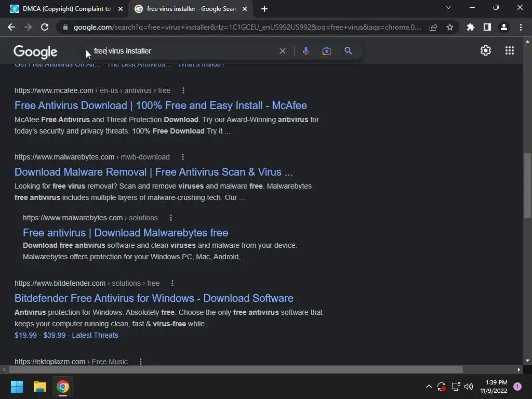This screenshot has height=399, width=532.
Task: Click the horizontal scrollbar thumb
Action: click(x=236, y=369)
